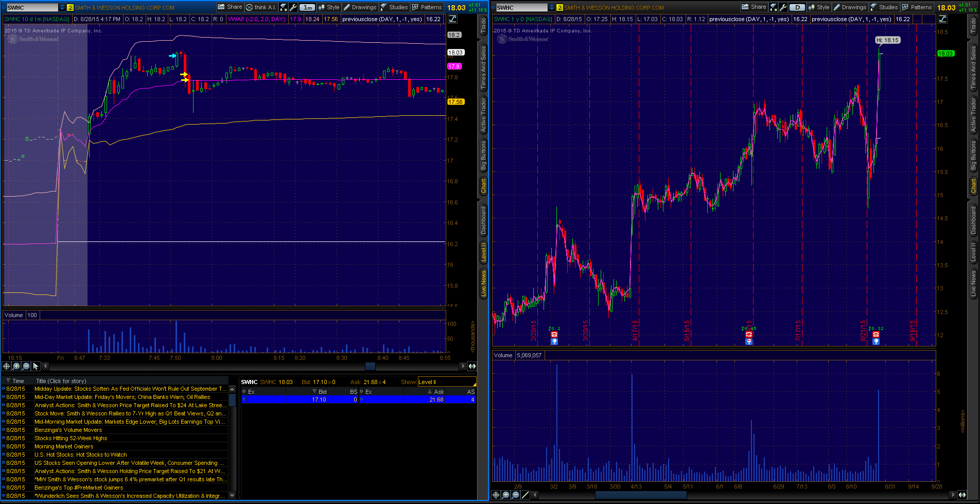
Task: Open left chart settings wrench icon
Action: [293, 7]
